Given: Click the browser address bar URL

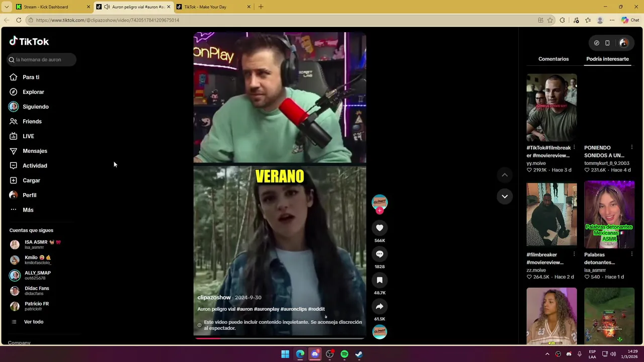Looking at the screenshot, I should [x=107, y=20].
